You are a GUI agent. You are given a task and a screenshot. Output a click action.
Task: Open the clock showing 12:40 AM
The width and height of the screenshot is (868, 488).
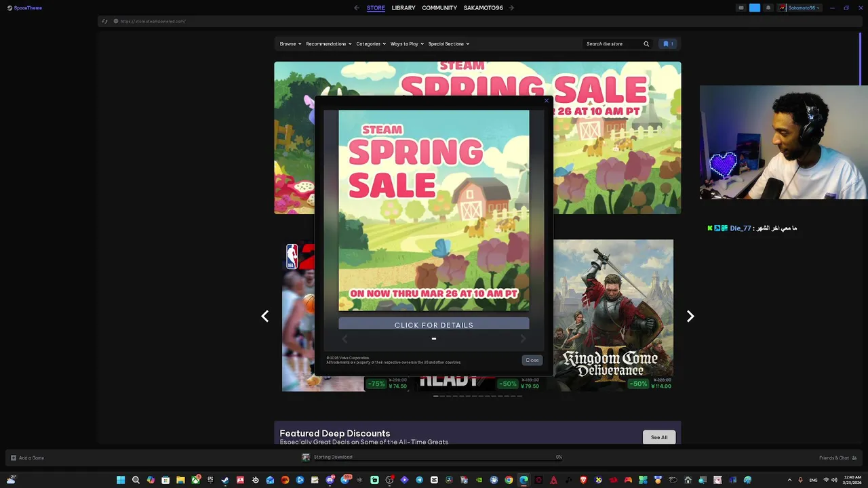pyautogui.click(x=852, y=480)
